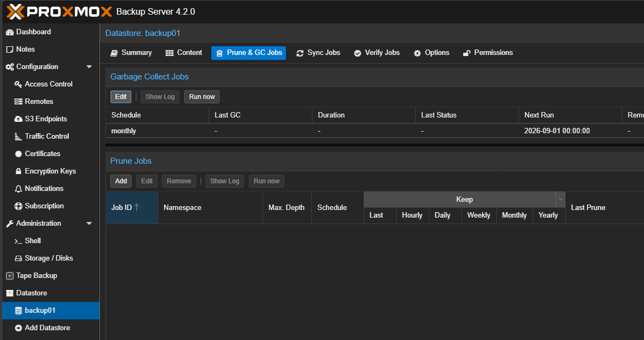The width and height of the screenshot is (644, 340).
Task: Click the Last GC column header
Action: pos(260,115)
